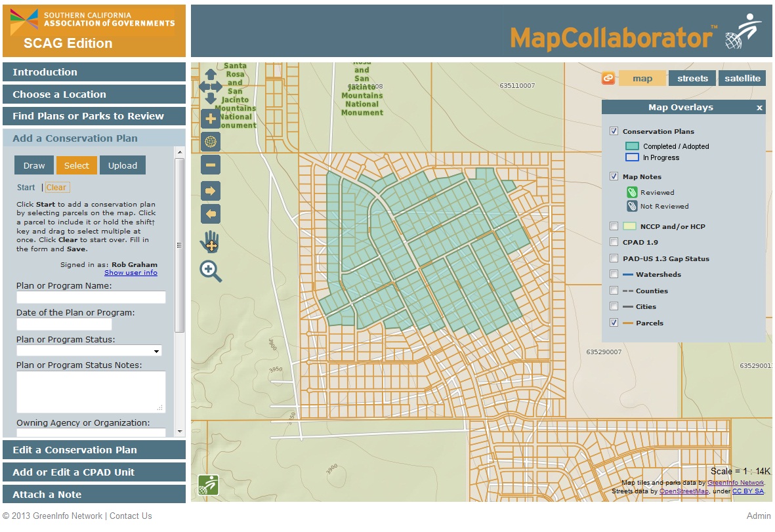This screenshot has height=532, width=775.
Task: Uncheck Conservation Plans overlay
Action: (614, 131)
